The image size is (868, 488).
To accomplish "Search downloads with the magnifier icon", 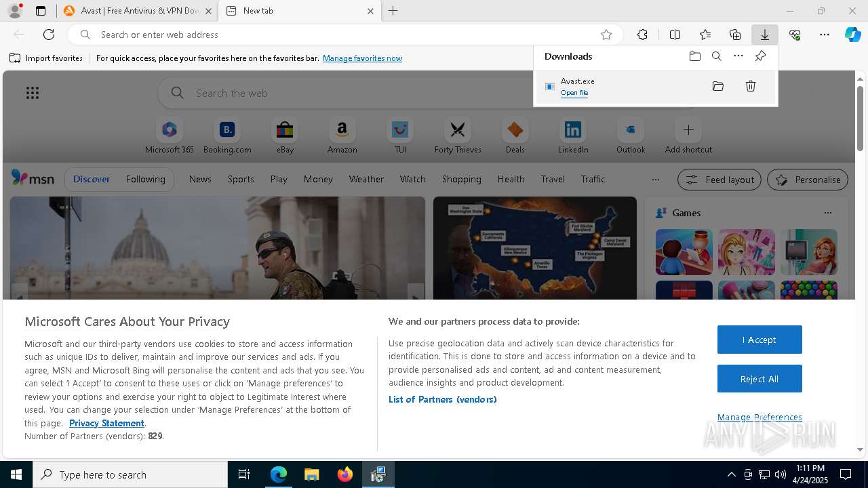I will [716, 56].
